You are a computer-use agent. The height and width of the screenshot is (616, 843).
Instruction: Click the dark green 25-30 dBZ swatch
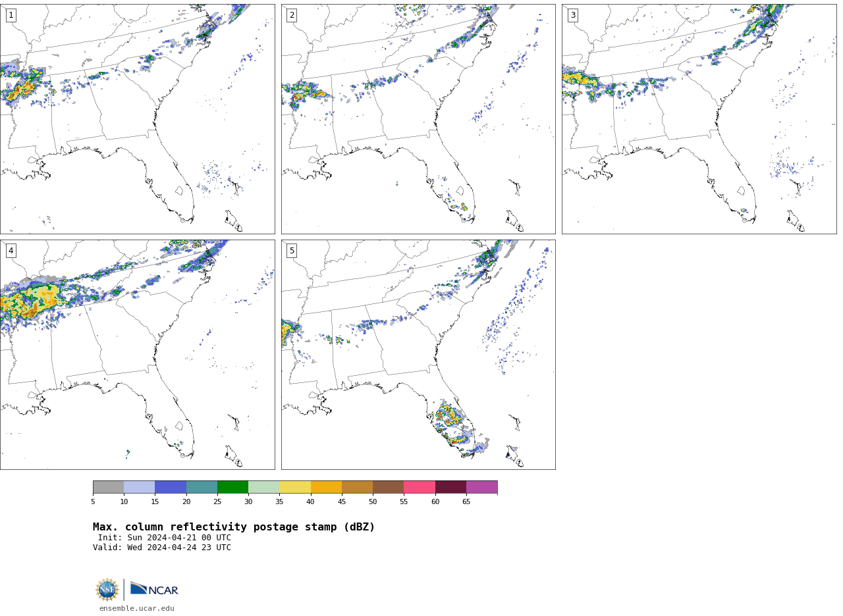tap(232, 487)
